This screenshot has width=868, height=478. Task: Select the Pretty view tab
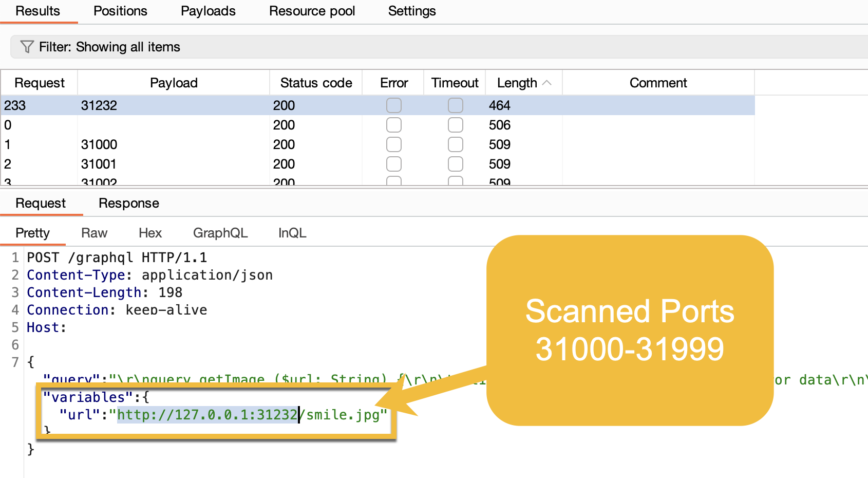click(33, 232)
